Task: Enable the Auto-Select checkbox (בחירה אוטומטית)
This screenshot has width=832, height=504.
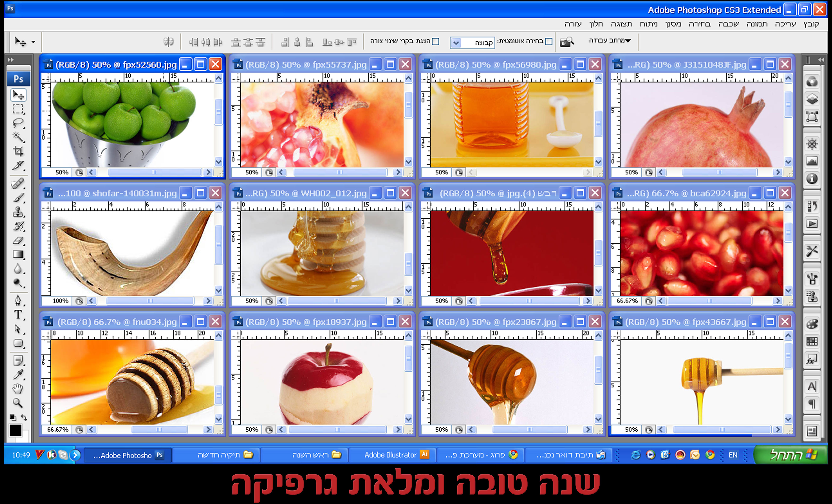Action: click(x=549, y=41)
